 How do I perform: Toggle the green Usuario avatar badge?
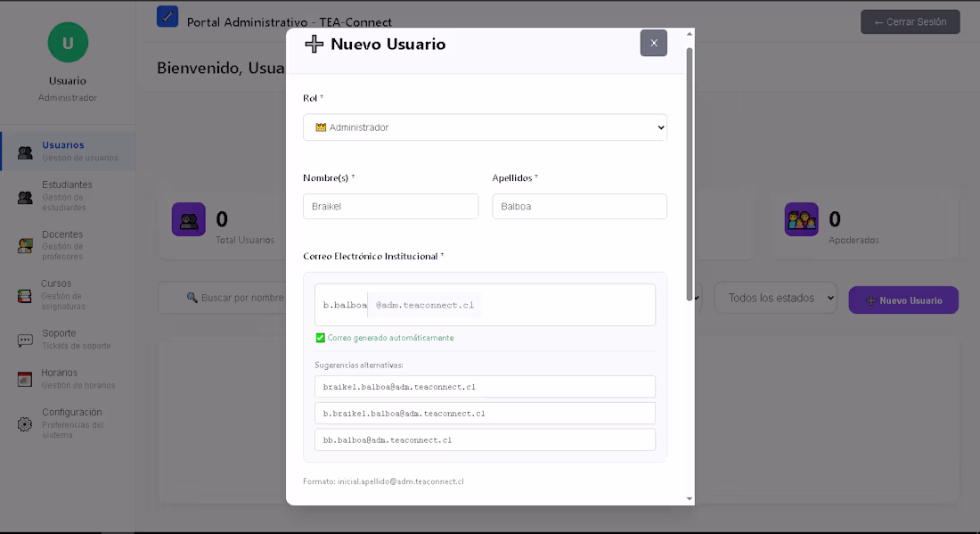[x=67, y=42]
